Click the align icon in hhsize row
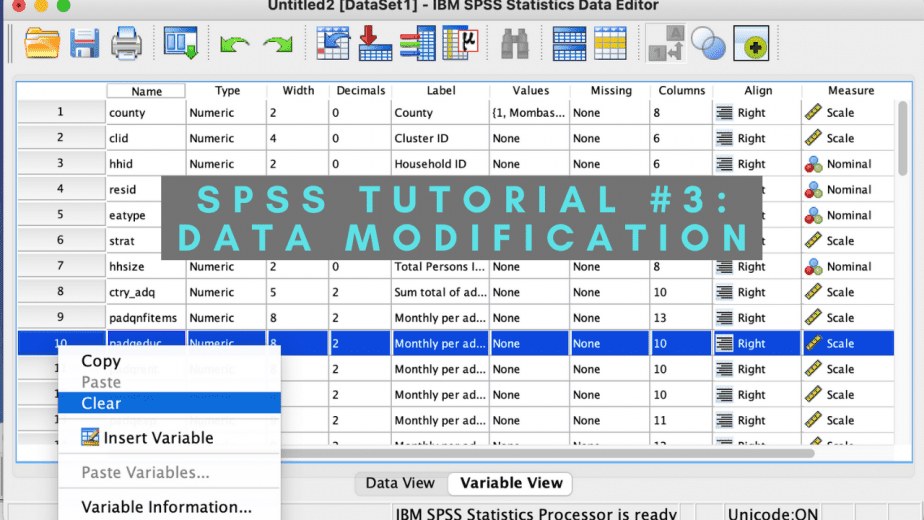The image size is (924, 520). coord(724,266)
